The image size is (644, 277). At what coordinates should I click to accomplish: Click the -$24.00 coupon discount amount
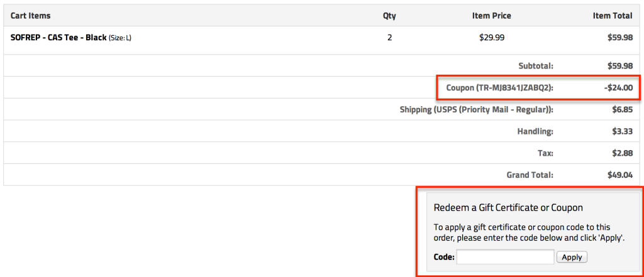(x=618, y=87)
